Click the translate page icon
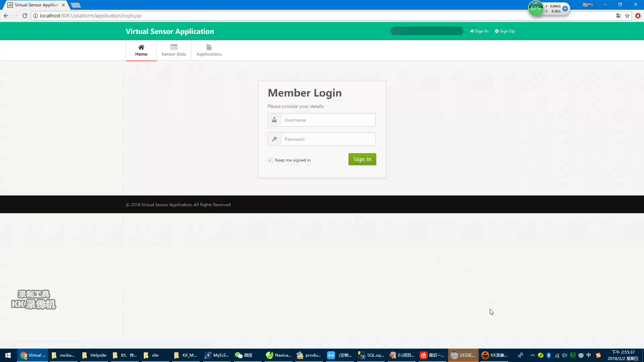 [619, 16]
